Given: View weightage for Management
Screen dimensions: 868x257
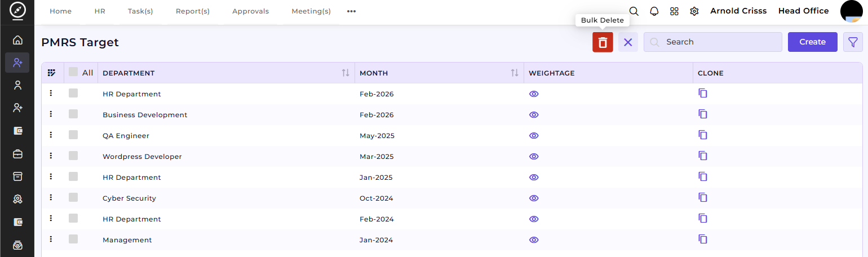Looking at the screenshot, I should (534, 240).
